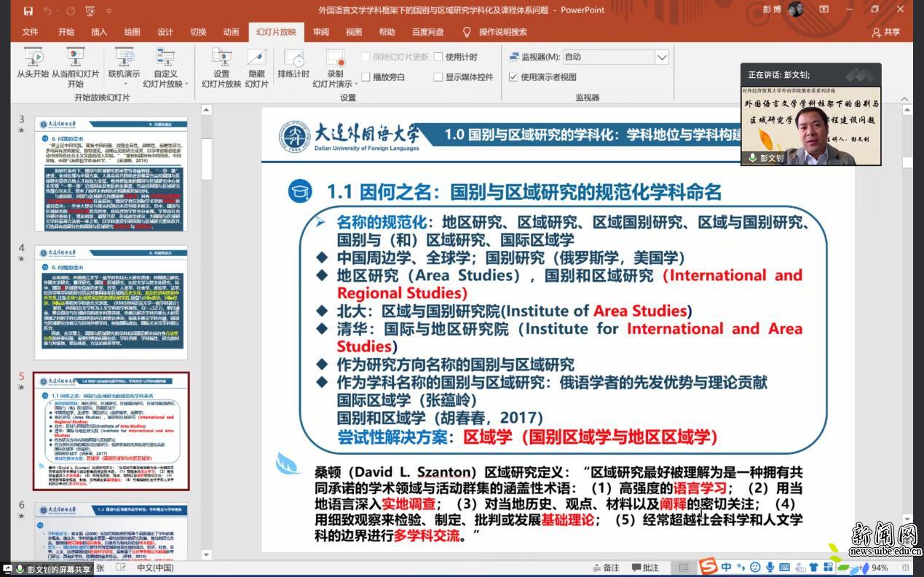
Task: Toggle Sogou Chinese/English mode (中) icon
Action: coord(727,567)
